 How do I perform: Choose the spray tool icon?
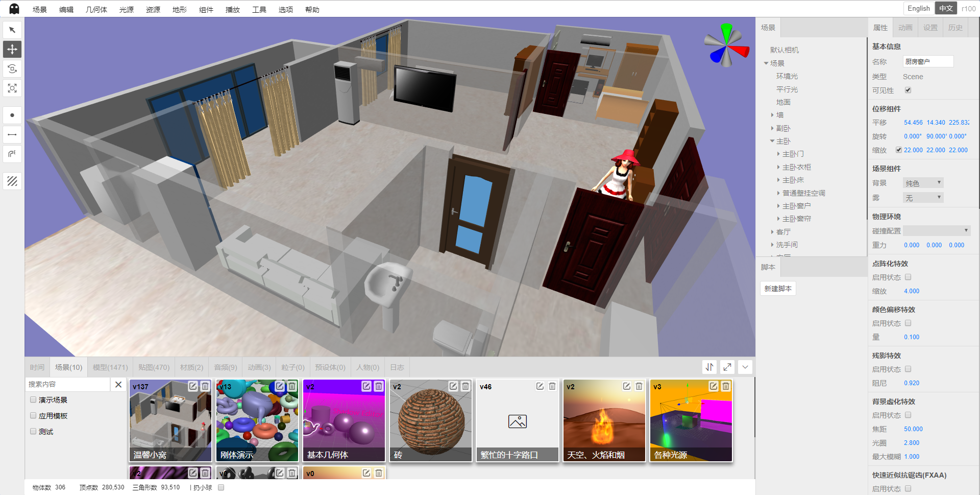click(x=12, y=154)
